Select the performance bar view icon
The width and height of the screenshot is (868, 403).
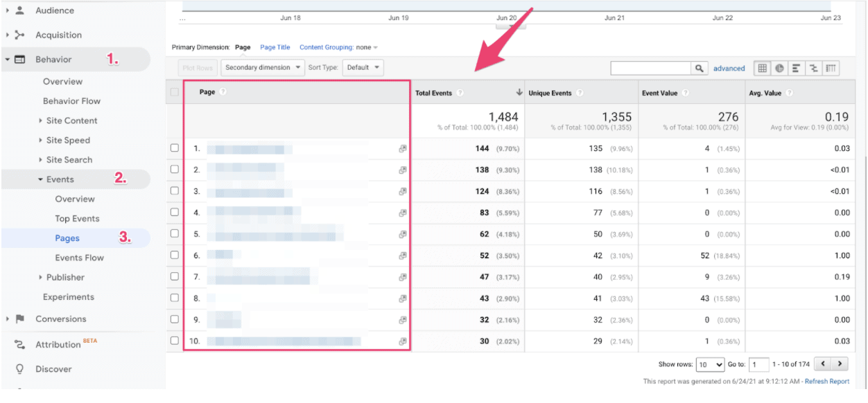[x=797, y=68]
